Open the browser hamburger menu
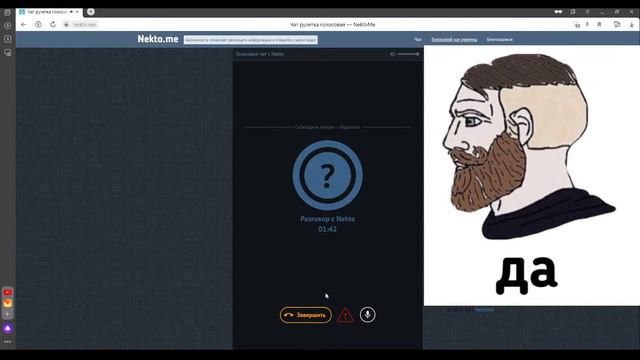 point(587,12)
